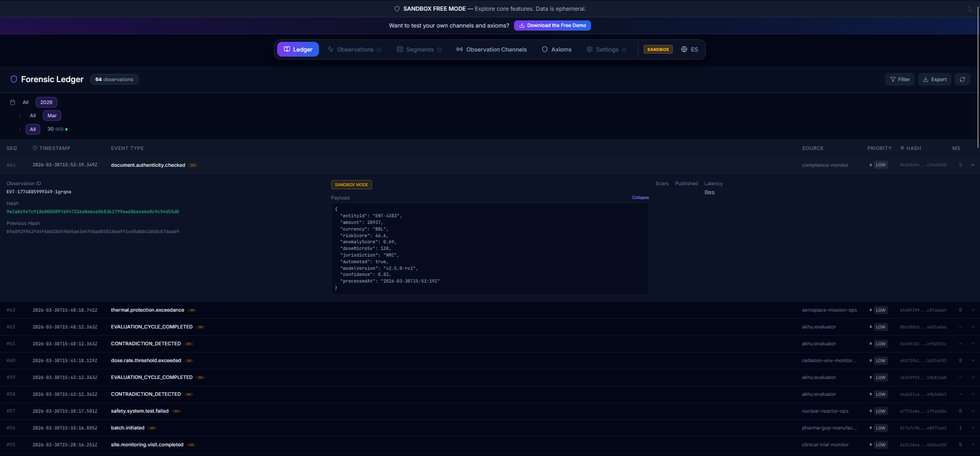Expand row #61 CONTRADICTION_DETECTED details
Viewport: 980px width, 456px height.
[973, 344]
